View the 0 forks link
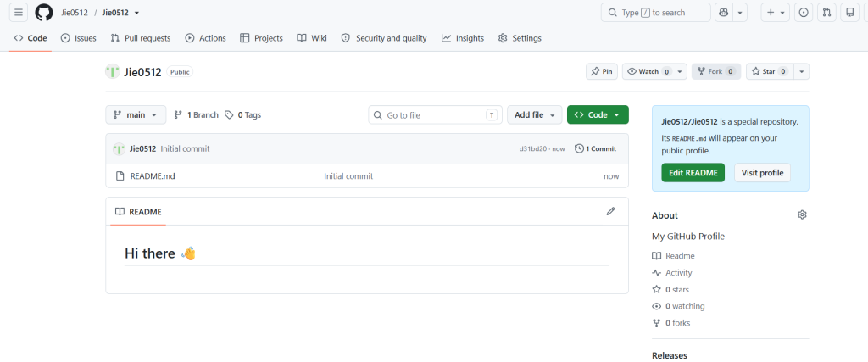868x362 pixels. pyautogui.click(x=671, y=323)
